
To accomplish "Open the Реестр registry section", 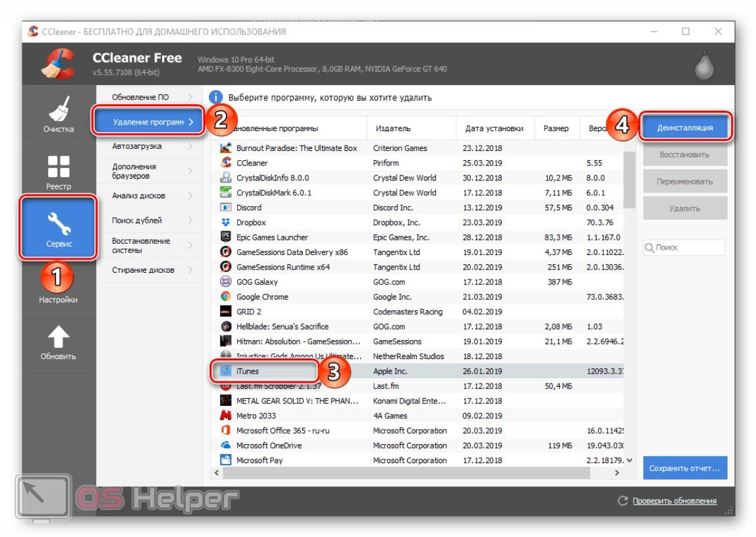I will tap(59, 171).
